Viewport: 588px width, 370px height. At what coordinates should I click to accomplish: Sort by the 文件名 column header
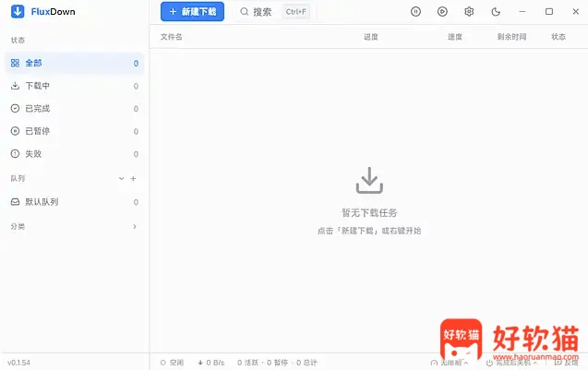coord(172,37)
